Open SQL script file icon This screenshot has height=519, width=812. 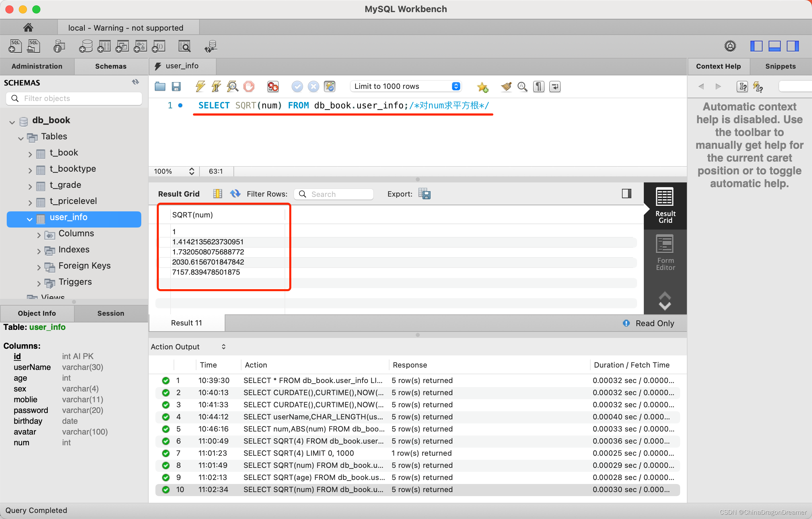coord(33,46)
